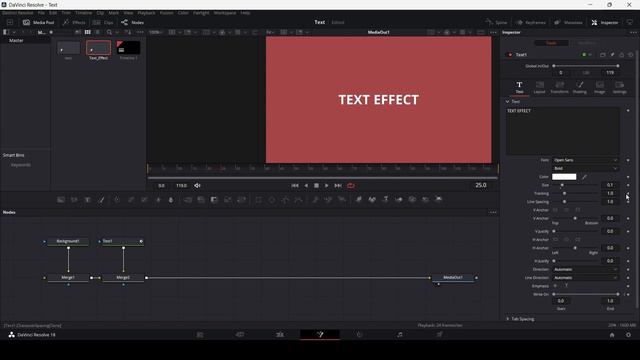Open the Deliver rocket page icon

pyautogui.click(x=440, y=335)
